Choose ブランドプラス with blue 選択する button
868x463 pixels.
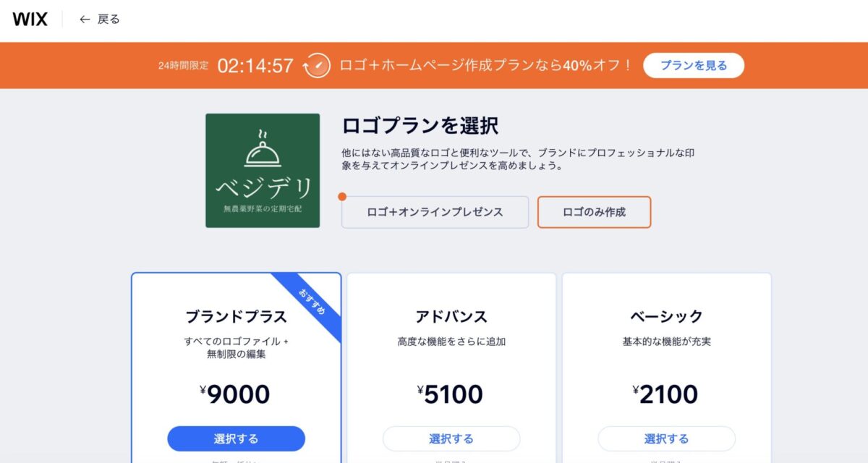point(236,438)
